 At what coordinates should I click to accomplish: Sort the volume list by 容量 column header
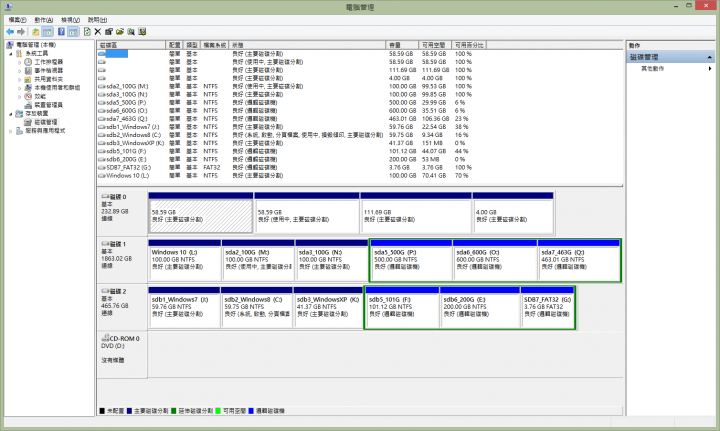pos(395,45)
